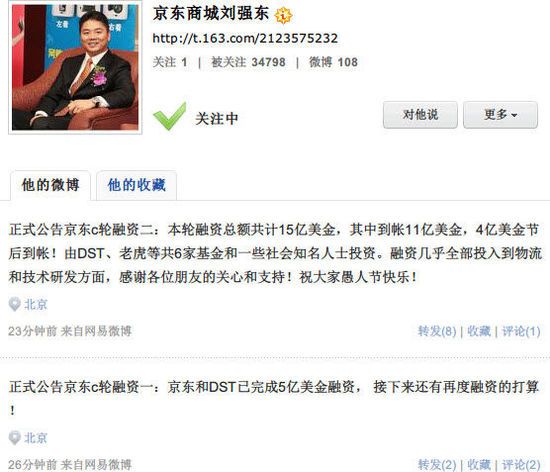Click the 对他说 button
The image size is (550, 472).
tap(420, 115)
